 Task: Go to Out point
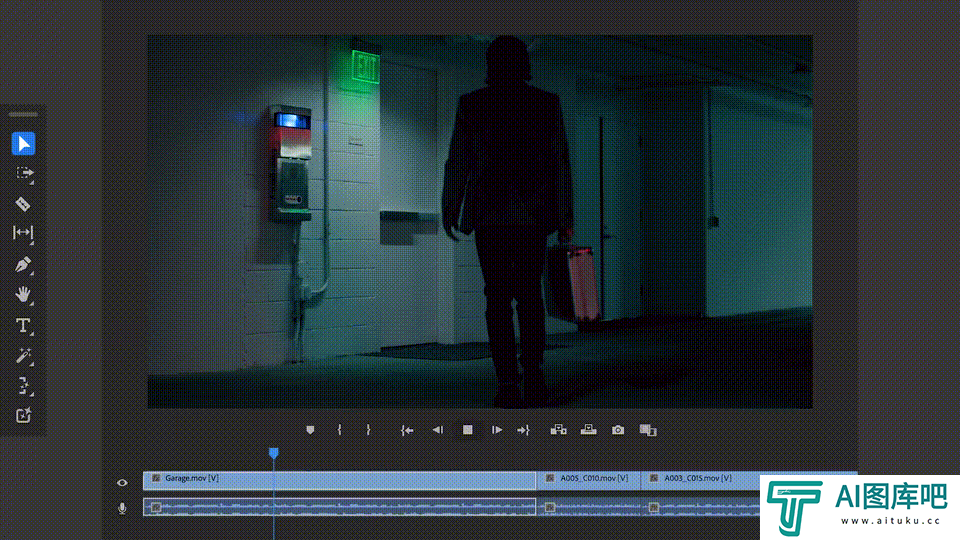tap(523, 430)
